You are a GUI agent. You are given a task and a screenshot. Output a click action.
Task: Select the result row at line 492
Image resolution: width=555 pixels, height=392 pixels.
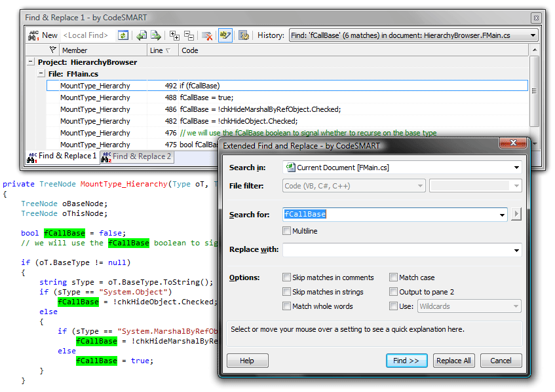click(x=287, y=86)
